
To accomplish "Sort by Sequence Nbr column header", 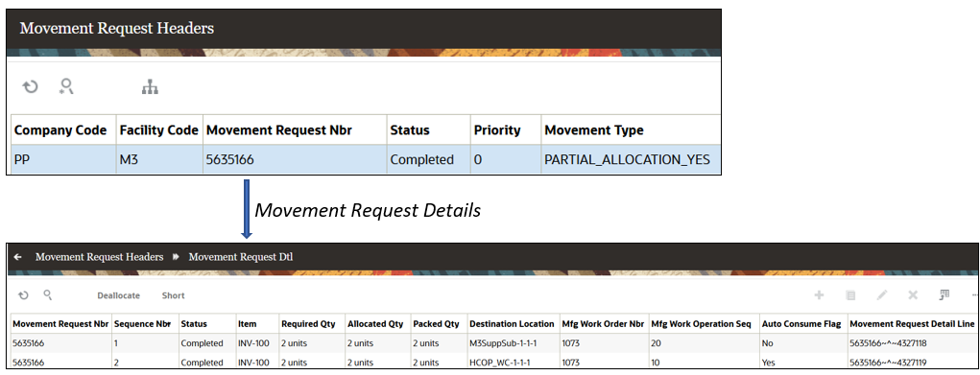I will click(x=144, y=324).
